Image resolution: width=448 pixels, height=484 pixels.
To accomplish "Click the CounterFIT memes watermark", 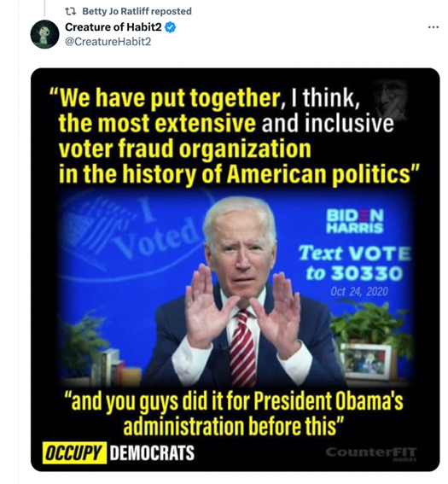I will click(371, 453).
